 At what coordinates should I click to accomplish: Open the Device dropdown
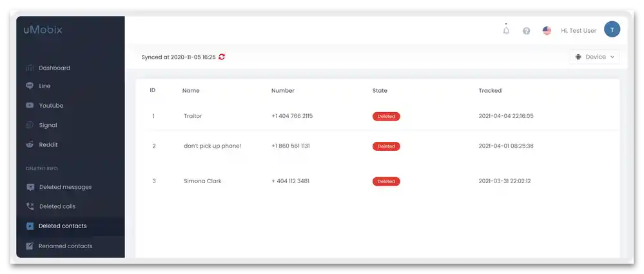(x=595, y=57)
